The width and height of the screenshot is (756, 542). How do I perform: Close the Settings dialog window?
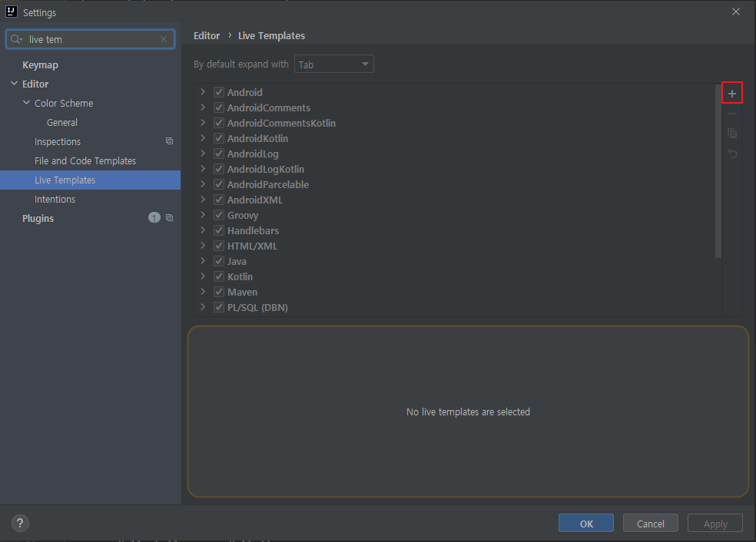[735, 12]
